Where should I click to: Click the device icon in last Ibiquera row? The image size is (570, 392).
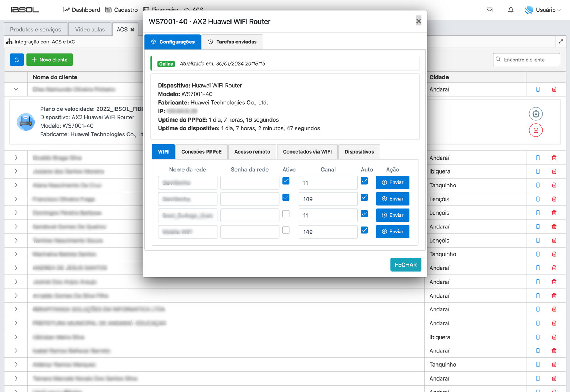(x=538, y=337)
